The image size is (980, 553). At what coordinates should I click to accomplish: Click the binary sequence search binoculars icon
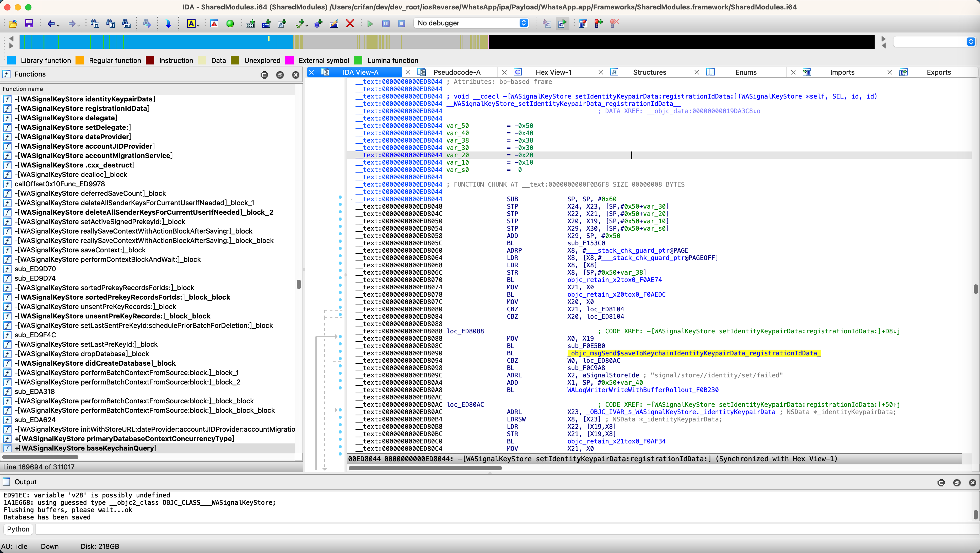click(x=126, y=24)
